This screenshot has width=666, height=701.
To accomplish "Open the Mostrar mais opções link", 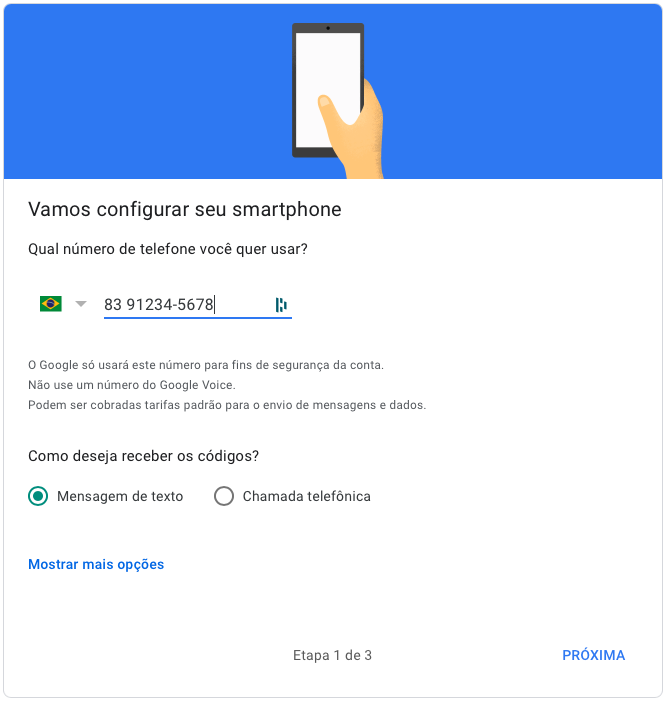I will click(x=96, y=565).
